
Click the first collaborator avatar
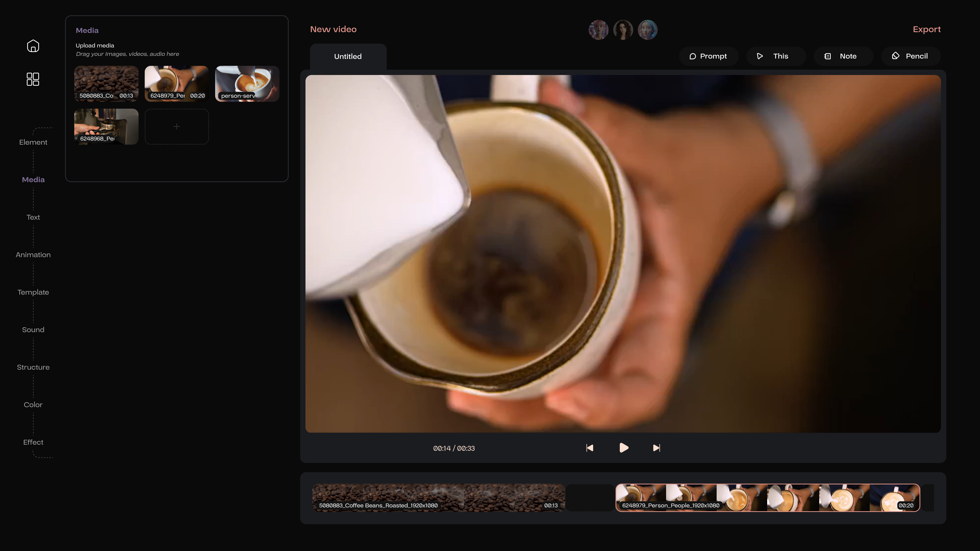pyautogui.click(x=598, y=30)
